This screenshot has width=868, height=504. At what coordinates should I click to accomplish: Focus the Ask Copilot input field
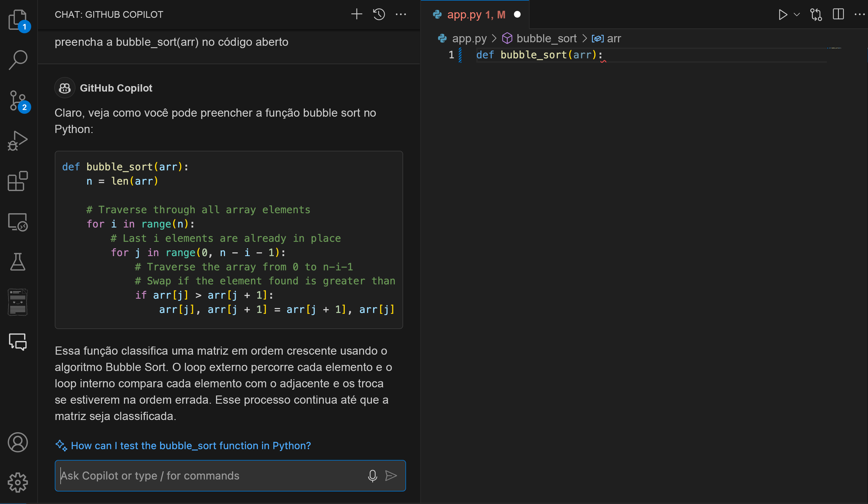point(207,476)
